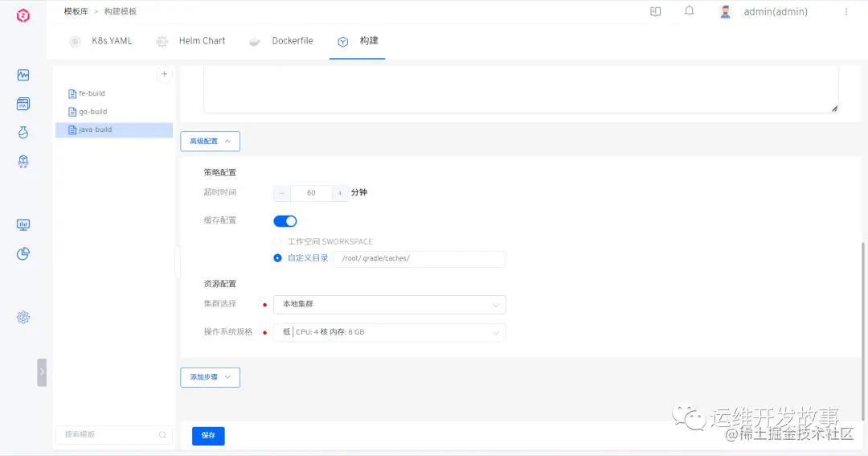The image size is (868, 456).
Task: Open the data dashboard monitor sidebar icon
Action: tap(23, 224)
